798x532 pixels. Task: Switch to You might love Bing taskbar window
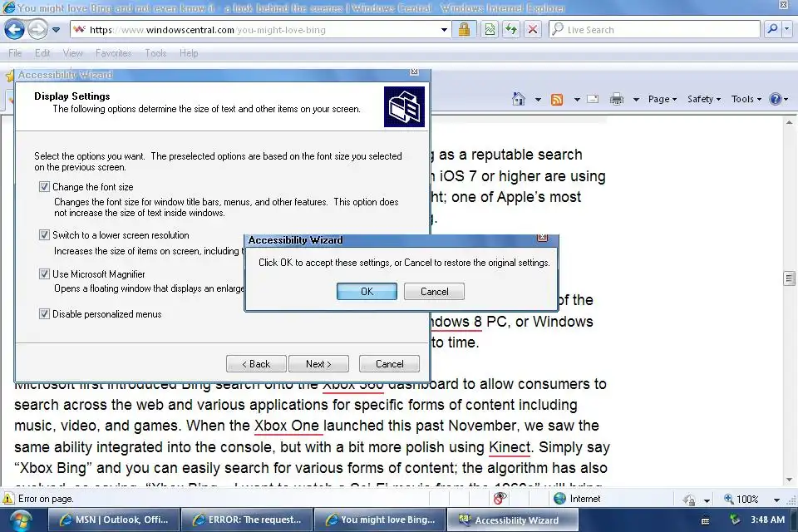click(x=380, y=520)
